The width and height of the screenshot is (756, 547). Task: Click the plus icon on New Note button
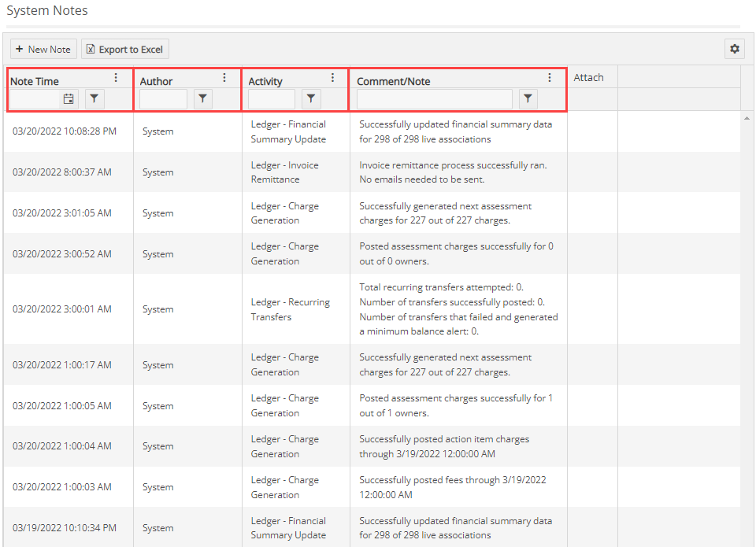[x=19, y=48]
